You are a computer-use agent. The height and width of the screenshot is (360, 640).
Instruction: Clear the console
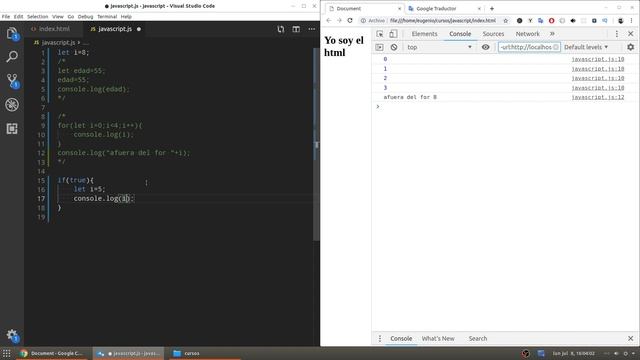coord(393,47)
